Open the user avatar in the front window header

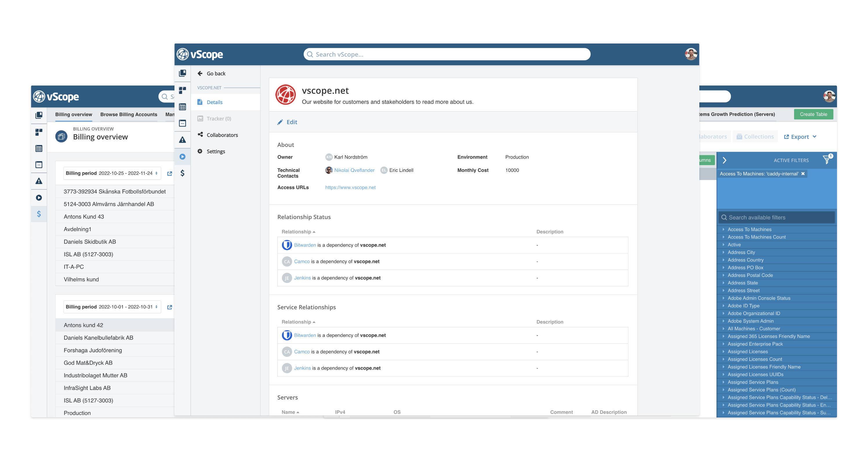(x=691, y=54)
